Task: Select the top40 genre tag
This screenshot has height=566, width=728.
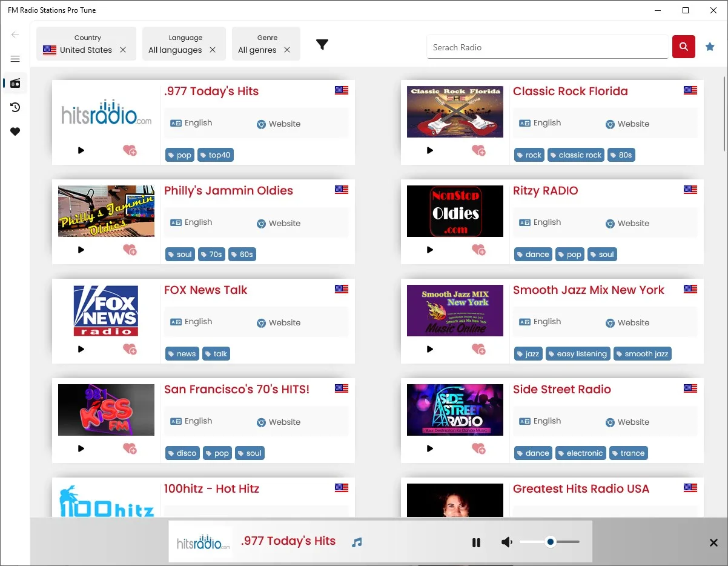Action: coord(216,155)
